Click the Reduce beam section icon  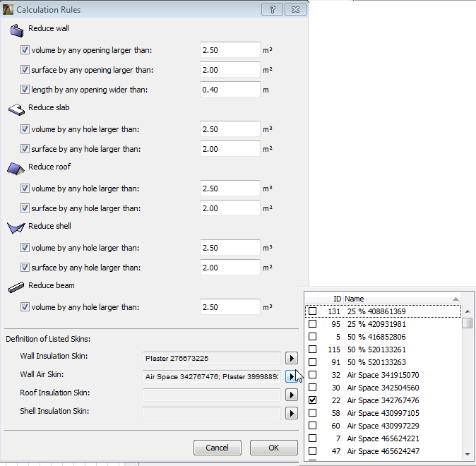16,287
